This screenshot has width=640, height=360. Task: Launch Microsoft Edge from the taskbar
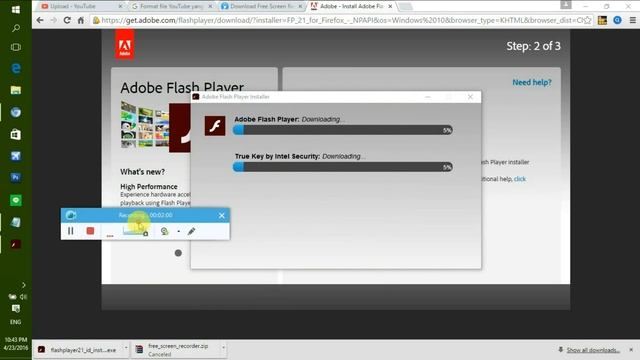click(16, 68)
